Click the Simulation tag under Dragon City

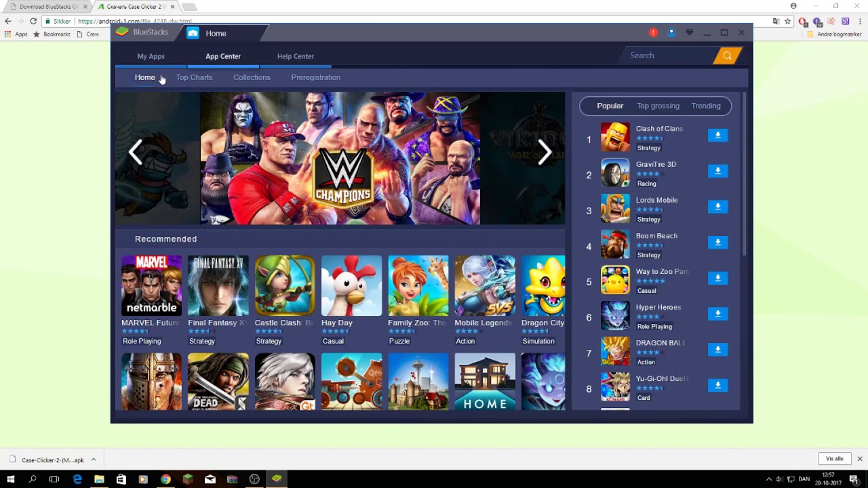click(x=538, y=341)
